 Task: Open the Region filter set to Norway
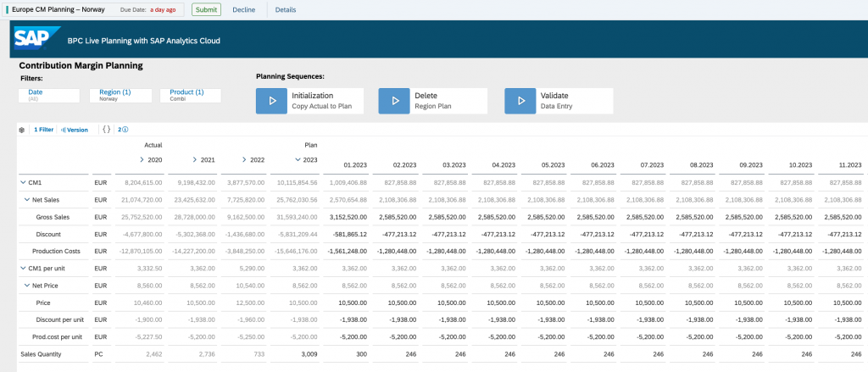coord(120,95)
